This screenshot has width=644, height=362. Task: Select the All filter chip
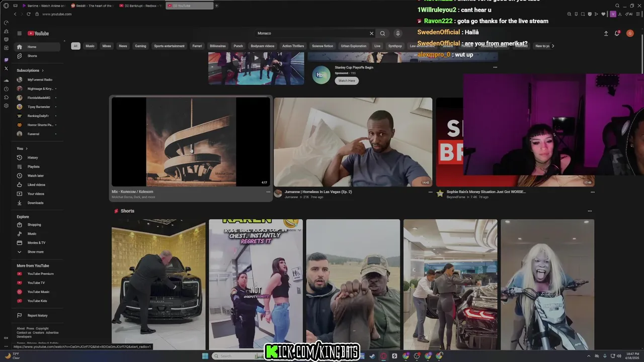coord(75,46)
